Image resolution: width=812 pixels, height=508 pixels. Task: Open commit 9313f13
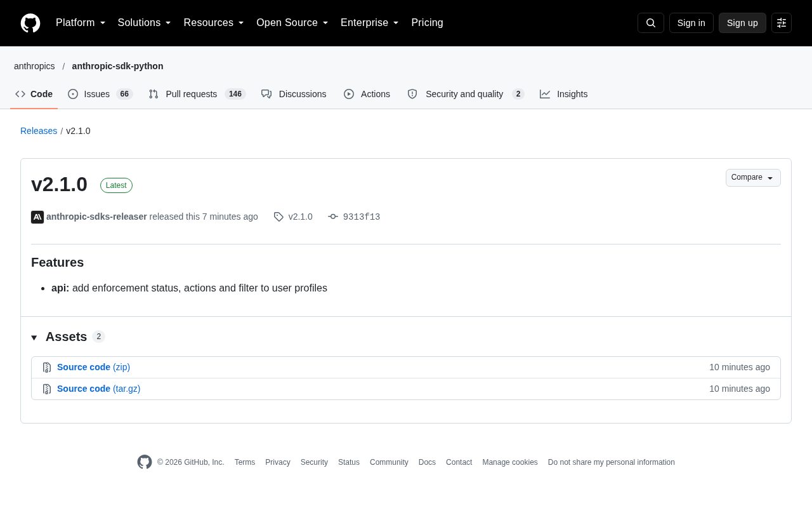362,217
